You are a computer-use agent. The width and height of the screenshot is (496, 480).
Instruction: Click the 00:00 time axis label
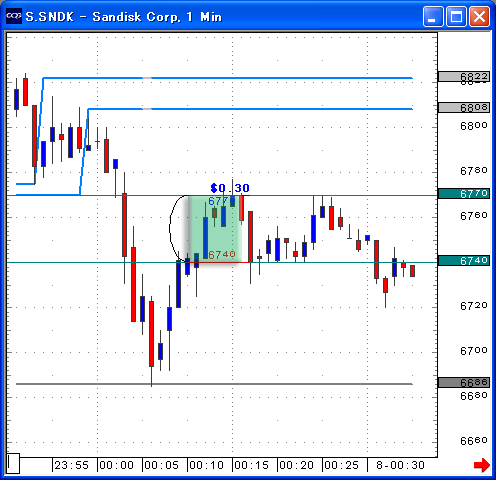click(117, 465)
